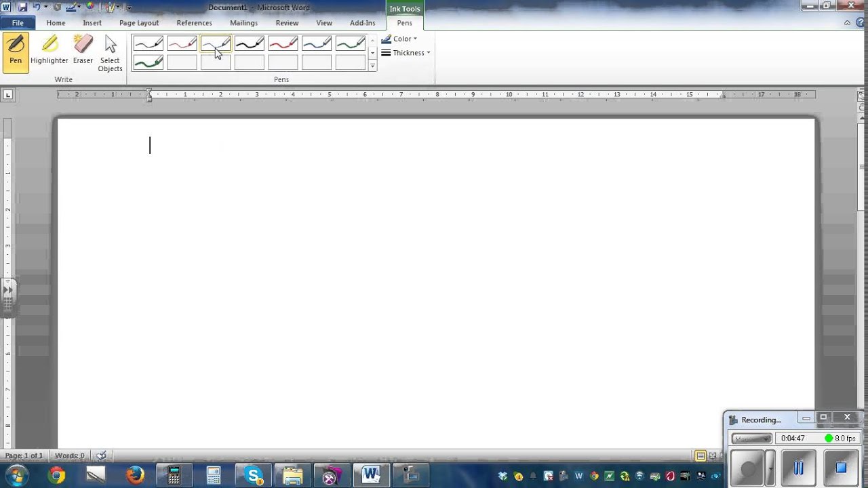This screenshot has width=868, height=488.
Task: Open Customize Quick Access Toolbar dropdown
Action: 129,7
